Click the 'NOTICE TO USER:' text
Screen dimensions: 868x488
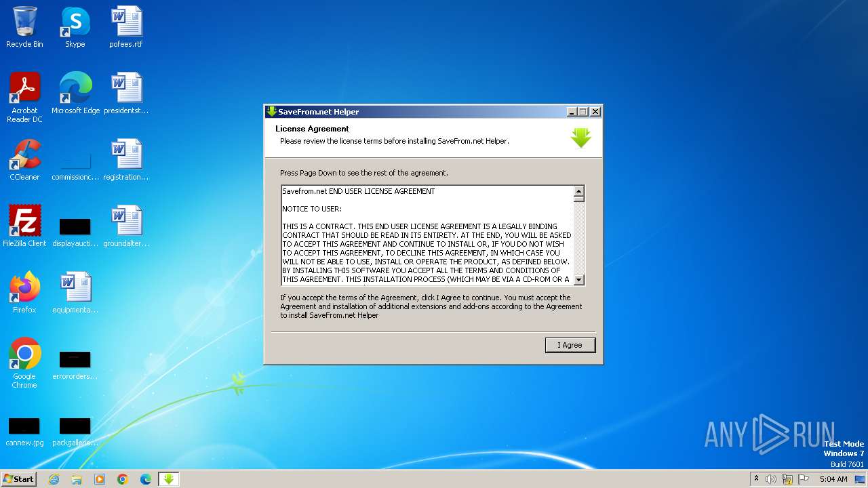pyautogui.click(x=312, y=209)
